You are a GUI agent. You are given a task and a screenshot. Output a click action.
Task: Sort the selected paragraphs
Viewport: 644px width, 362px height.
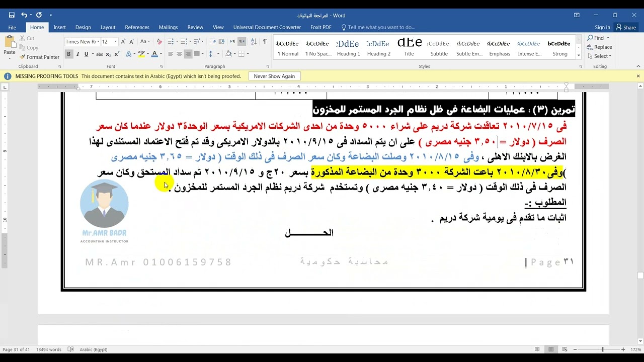tap(254, 42)
